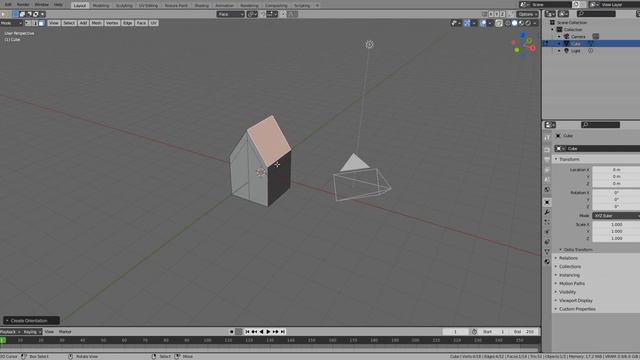640x360 pixels.
Task: Open the Object properties tab icon
Action: pos(547,202)
